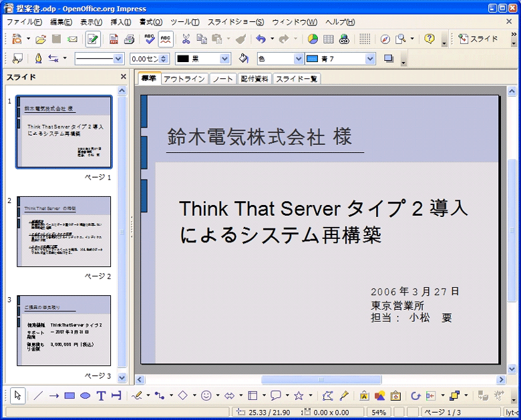Toggle AutoSpellcheck ABC underline button
The height and width of the screenshot is (420, 521).
click(x=166, y=39)
